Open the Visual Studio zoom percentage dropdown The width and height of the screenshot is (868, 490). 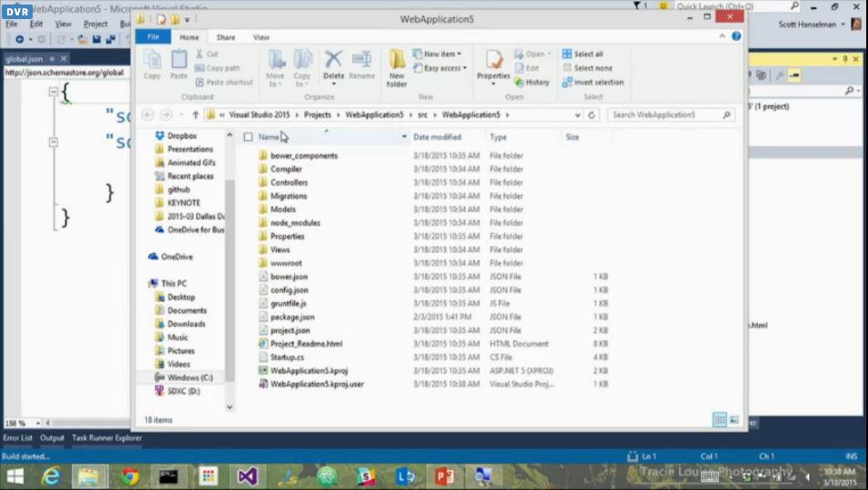tap(38, 423)
